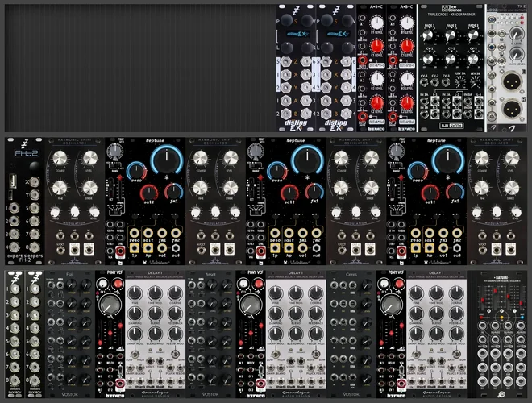Click Triple Cross IN 1A jack

tap(424, 101)
